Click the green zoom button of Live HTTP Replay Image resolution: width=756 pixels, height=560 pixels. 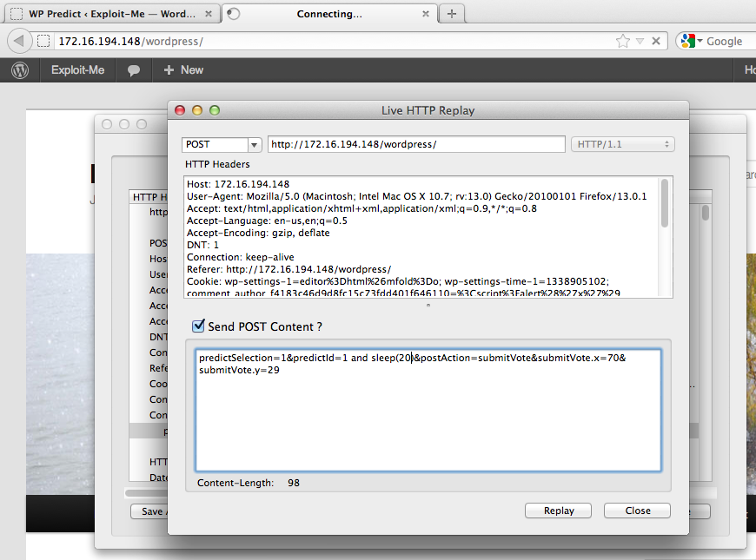215,110
